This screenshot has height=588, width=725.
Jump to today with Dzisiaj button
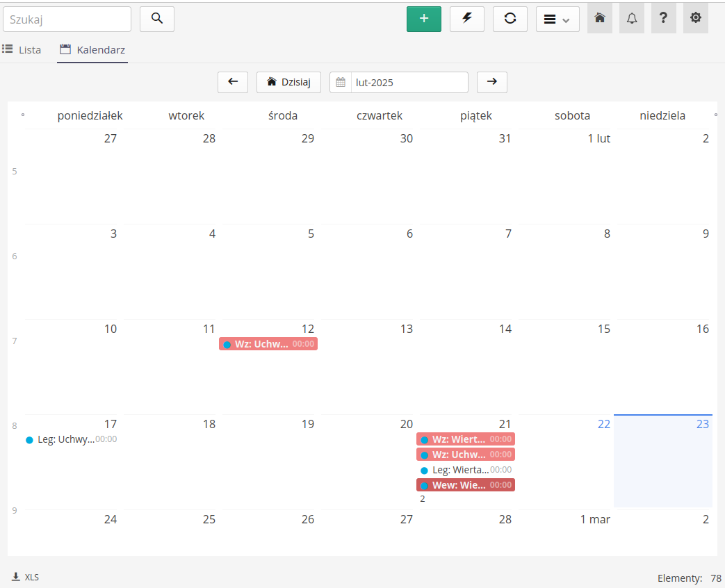288,82
